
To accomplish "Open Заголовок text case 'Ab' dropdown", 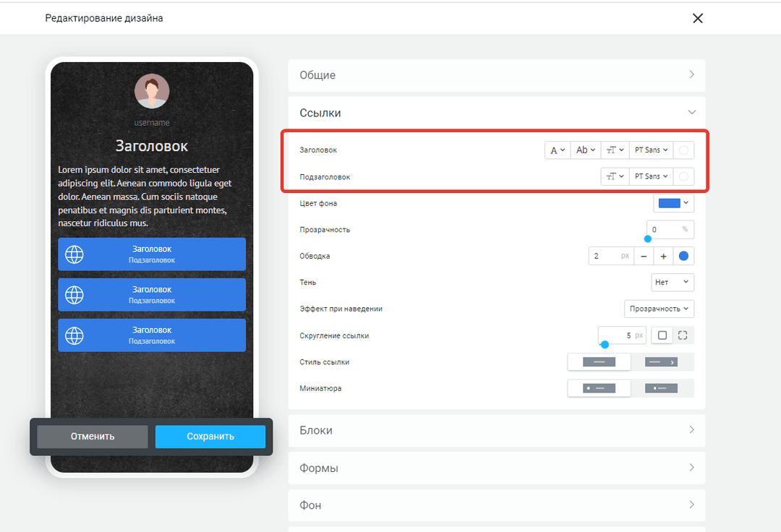I will [x=585, y=150].
